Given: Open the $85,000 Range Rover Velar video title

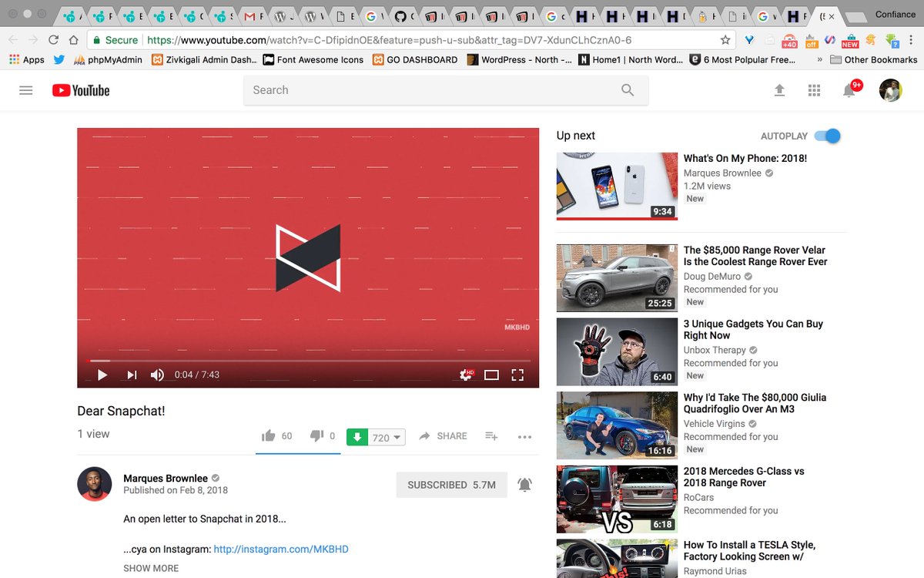Looking at the screenshot, I should 755,256.
